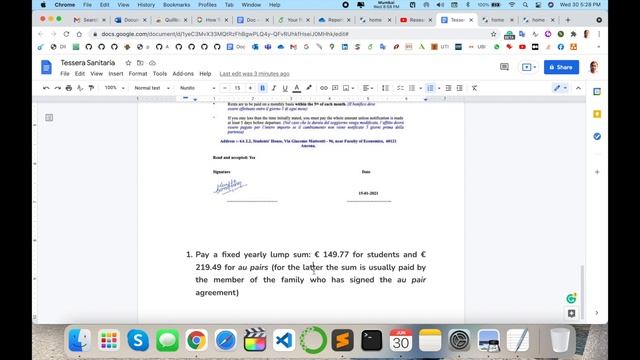Decrease the paragraph indent
Image resolution: width=640 pixels, height=360 pixels.
click(x=448, y=88)
